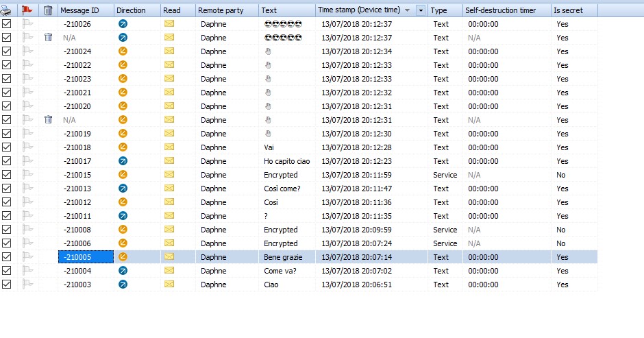Flag message -210003 with its flag icon
Viewport: 644px width, 338px height.
27,284
